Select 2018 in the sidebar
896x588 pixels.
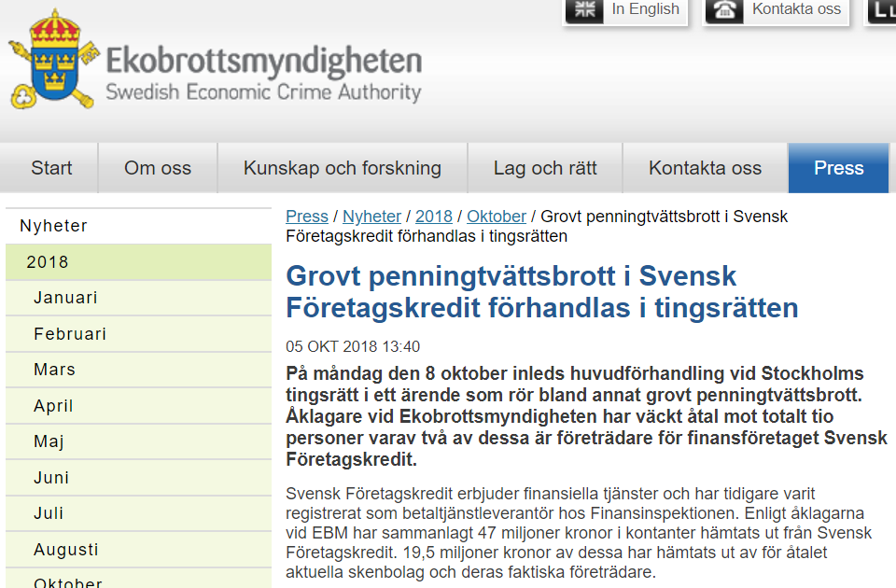(138, 262)
